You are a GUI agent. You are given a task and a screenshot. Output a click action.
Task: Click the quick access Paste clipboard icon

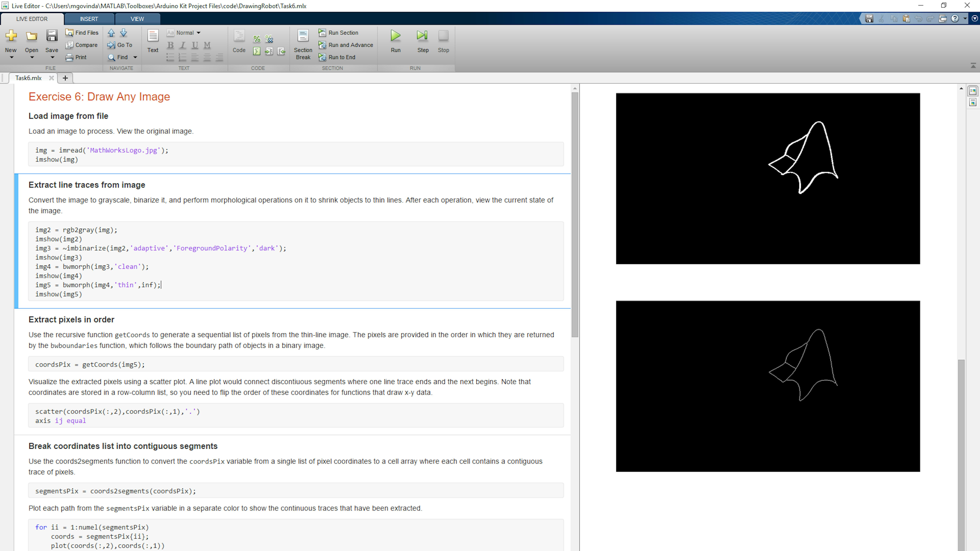pos(906,19)
